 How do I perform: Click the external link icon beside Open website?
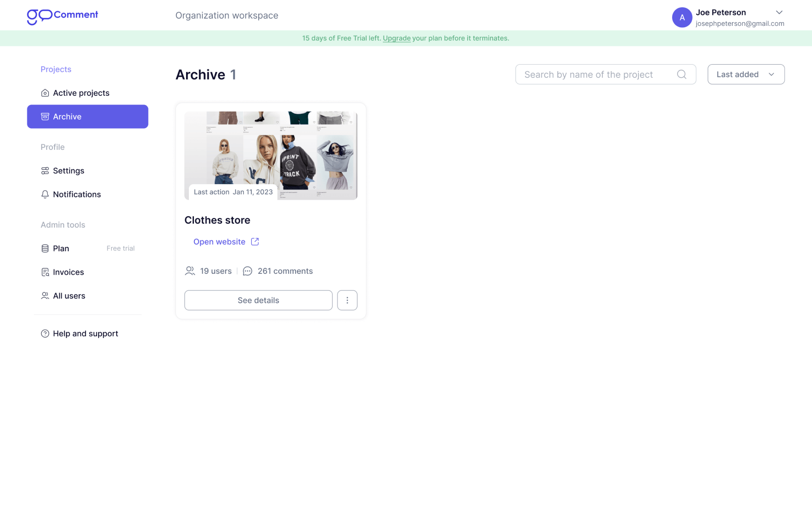(255, 241)
